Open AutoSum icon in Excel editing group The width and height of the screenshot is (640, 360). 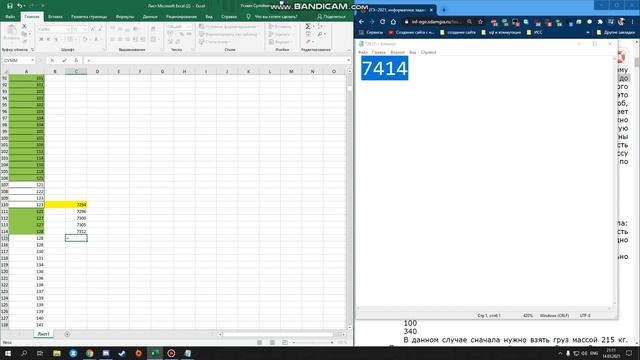coord(308,26)
